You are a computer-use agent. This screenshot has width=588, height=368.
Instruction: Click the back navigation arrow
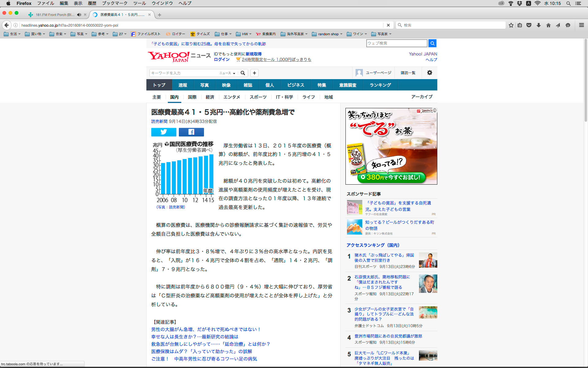coord(7,25)
